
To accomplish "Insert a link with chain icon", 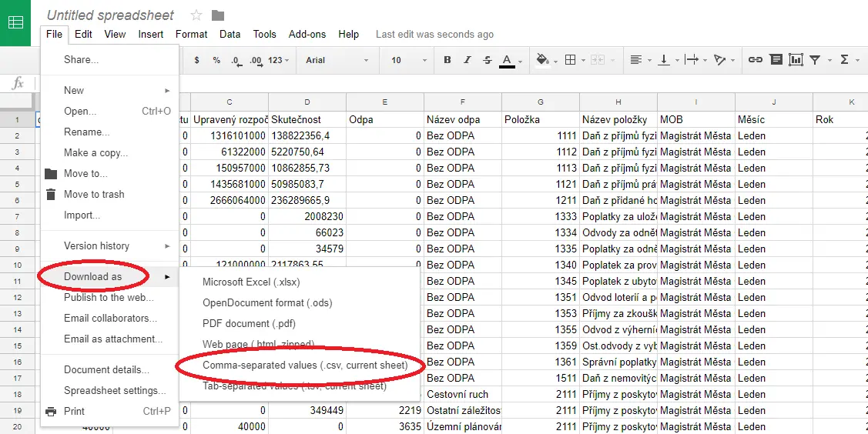I will pos(755,60).
